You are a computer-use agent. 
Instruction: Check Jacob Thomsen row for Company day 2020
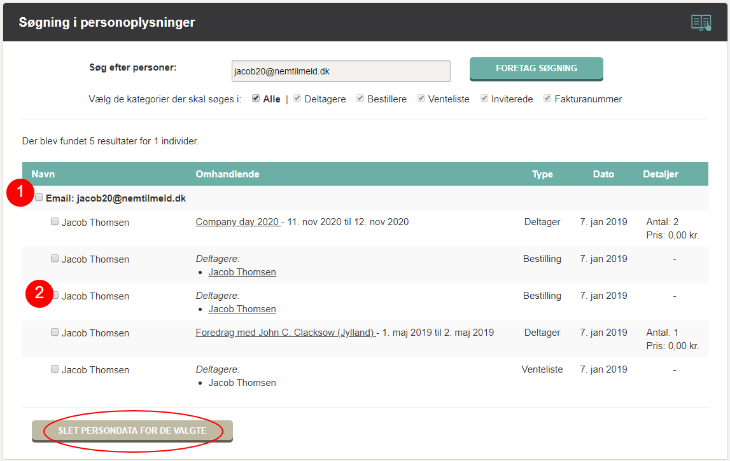coord(55,221)
